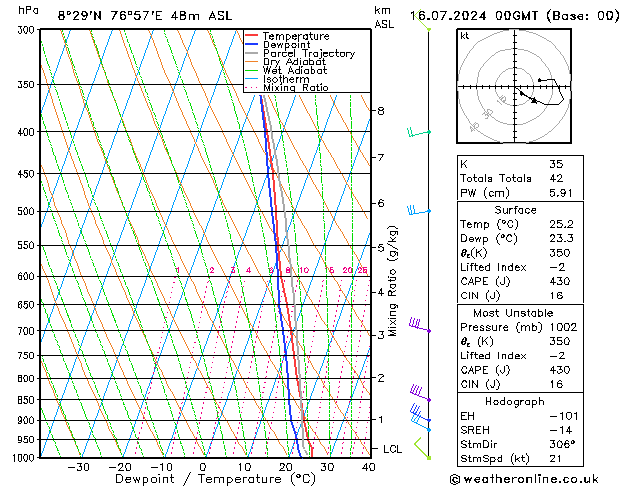Click the StmSpd (kt) value 21
The width and height of the screenshot is (629, 486).
(555, 458)
